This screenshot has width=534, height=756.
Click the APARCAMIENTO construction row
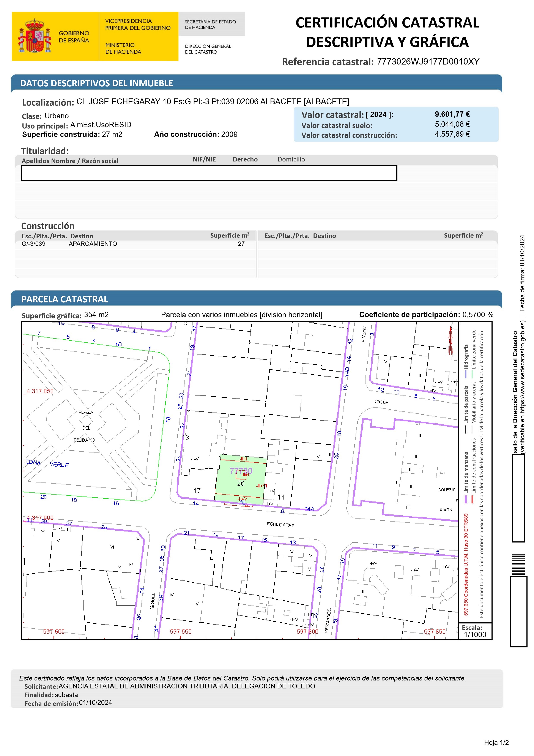coord(93,244)
